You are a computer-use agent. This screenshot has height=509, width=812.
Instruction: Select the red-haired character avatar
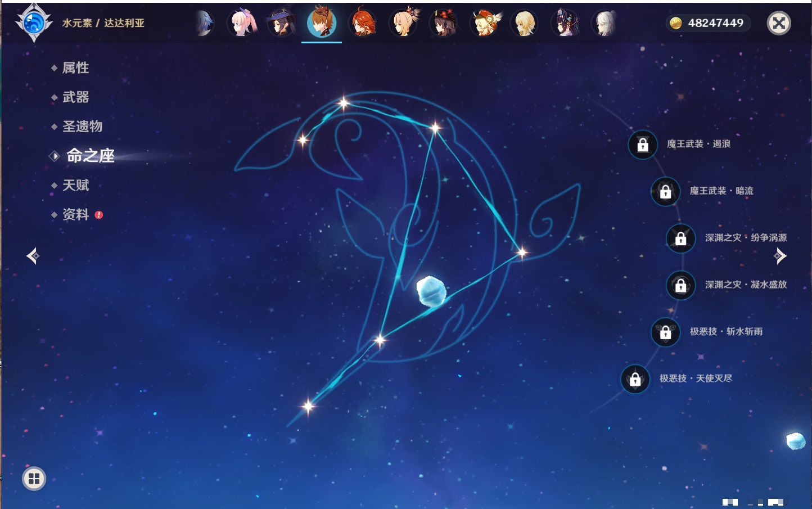coord(363,23)
